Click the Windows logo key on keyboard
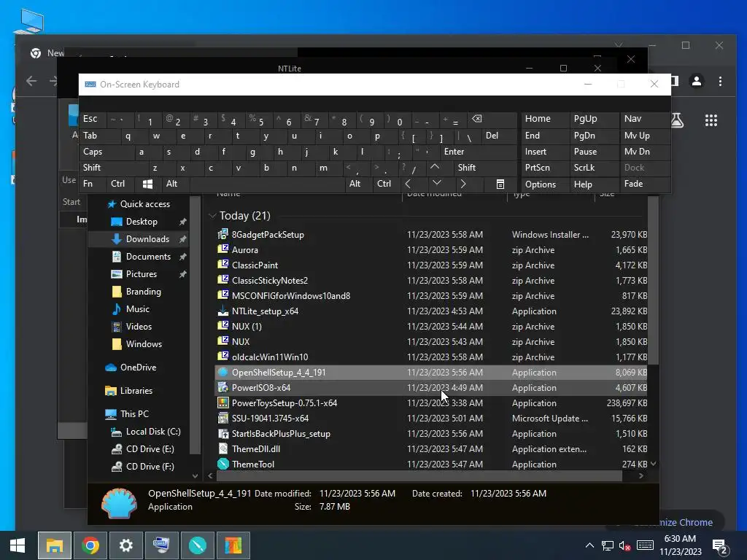 (147, 184)
